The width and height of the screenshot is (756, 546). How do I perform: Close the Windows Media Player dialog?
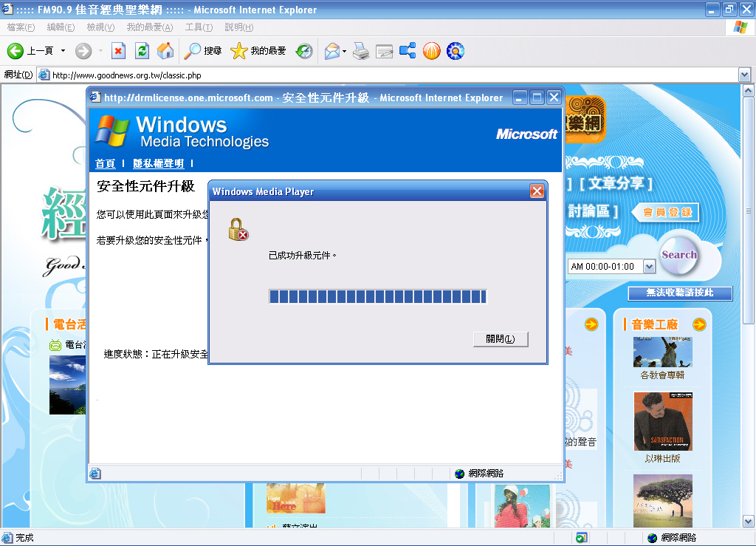(537, 191)
